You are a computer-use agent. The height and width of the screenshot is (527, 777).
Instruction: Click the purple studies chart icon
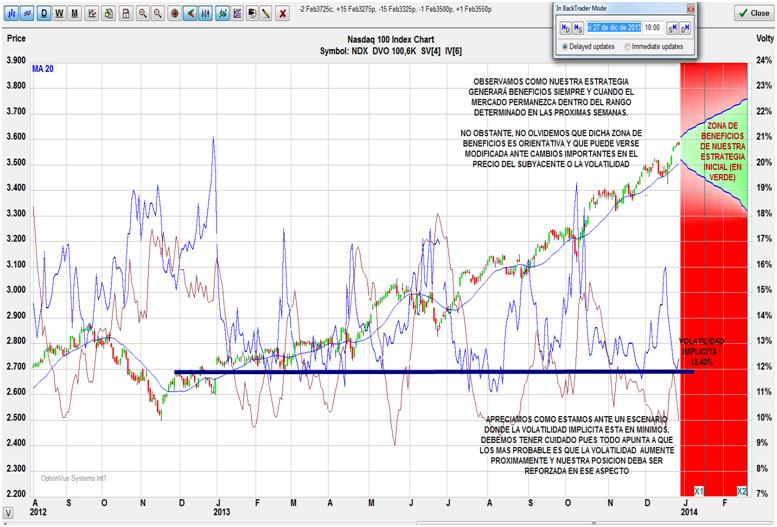(237, 13)
